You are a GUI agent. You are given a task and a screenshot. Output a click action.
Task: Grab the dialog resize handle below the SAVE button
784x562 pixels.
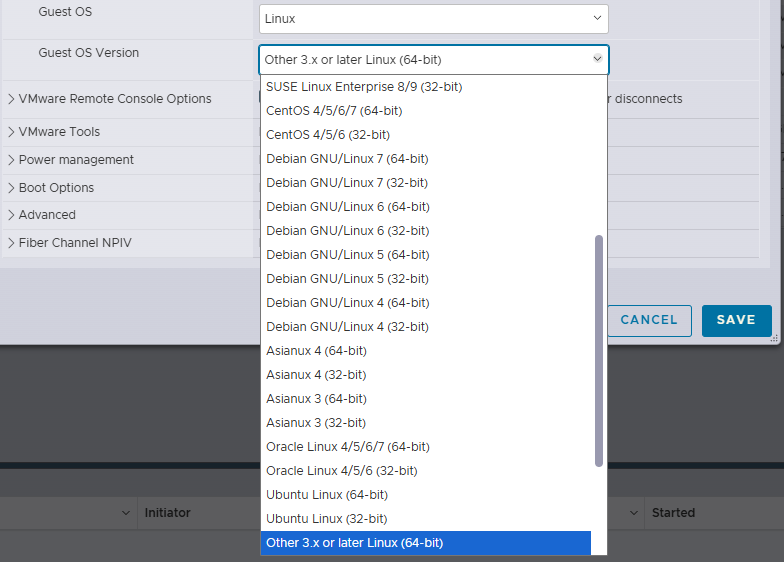pos(774,339)
